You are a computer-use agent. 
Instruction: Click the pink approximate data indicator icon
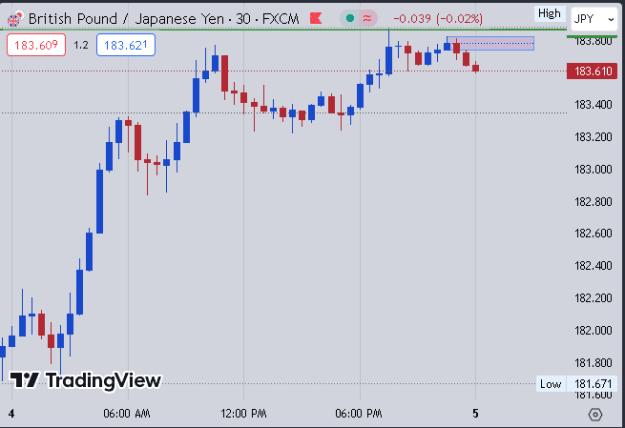click(x=367, y=18)
